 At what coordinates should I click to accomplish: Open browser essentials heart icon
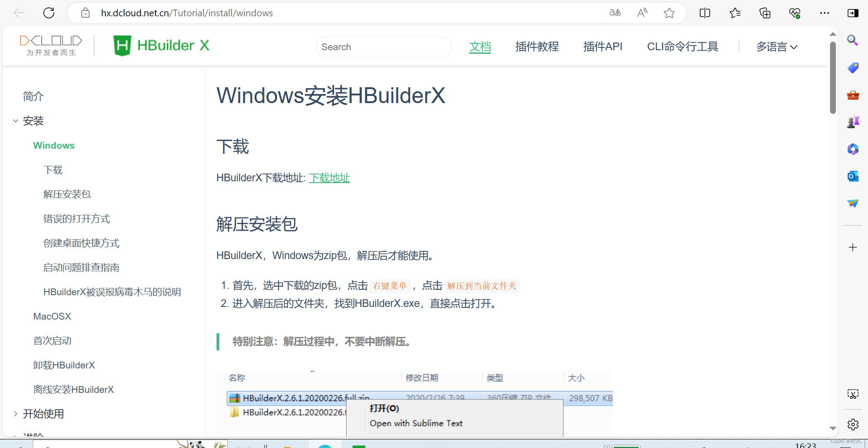tap(795, 13)
